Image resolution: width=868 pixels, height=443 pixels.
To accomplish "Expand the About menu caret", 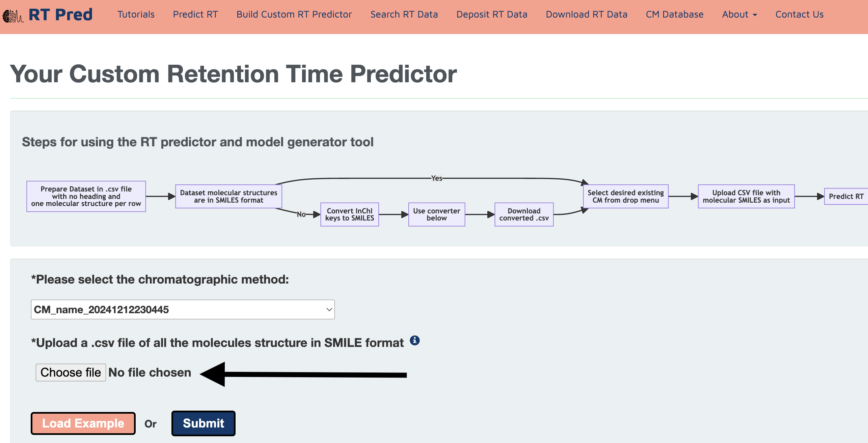I will click(755, 15).
